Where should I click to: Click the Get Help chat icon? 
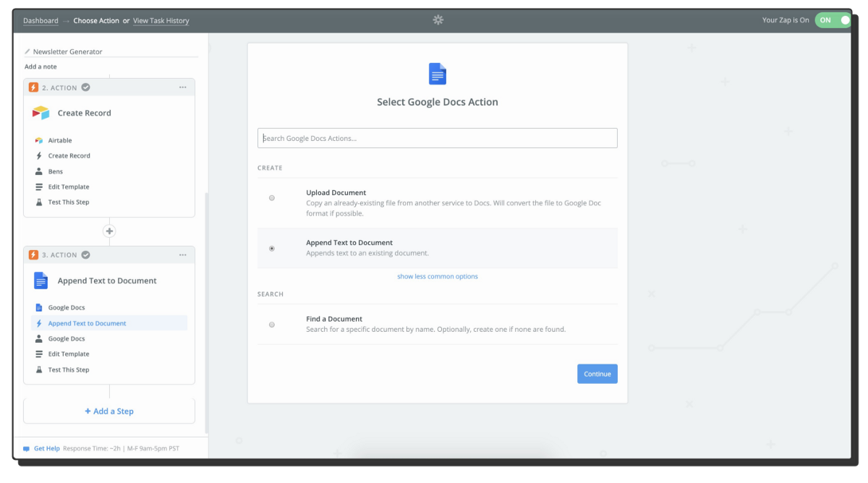(27, 448)
